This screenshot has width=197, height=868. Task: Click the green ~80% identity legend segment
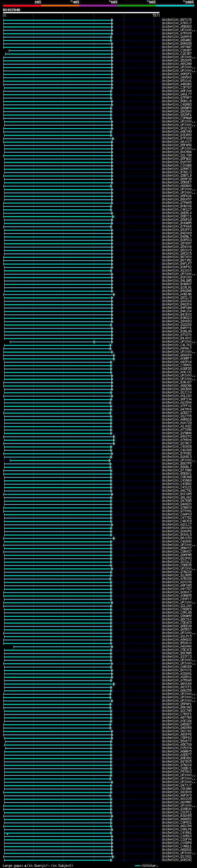(x=136, y=6)
